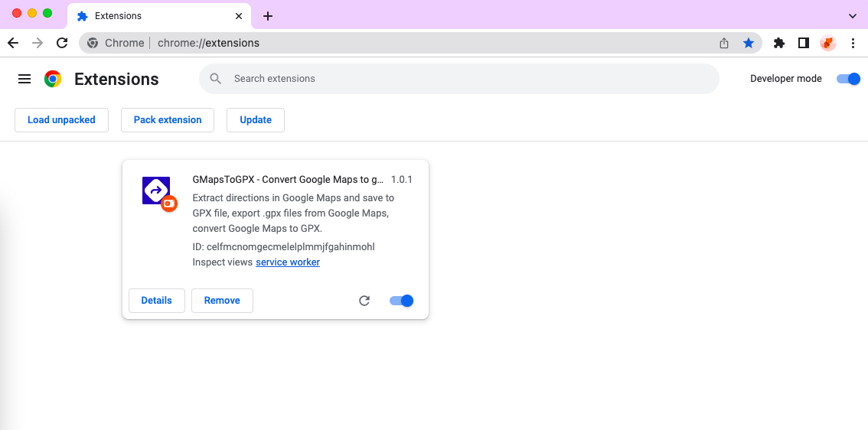Image resolution: width=868 pixels, height=430 pixels.
Task: Click the green maximize window button
Action: click(47, 13)
